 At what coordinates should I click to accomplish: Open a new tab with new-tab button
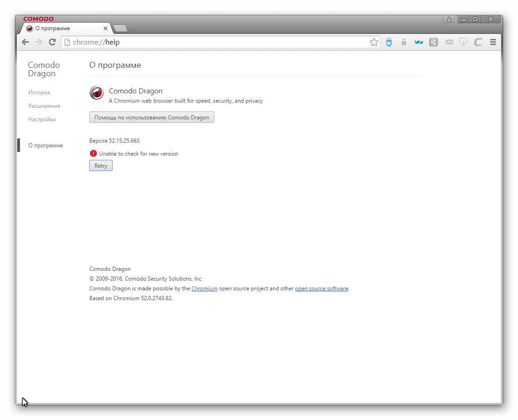tap(120, 29)
